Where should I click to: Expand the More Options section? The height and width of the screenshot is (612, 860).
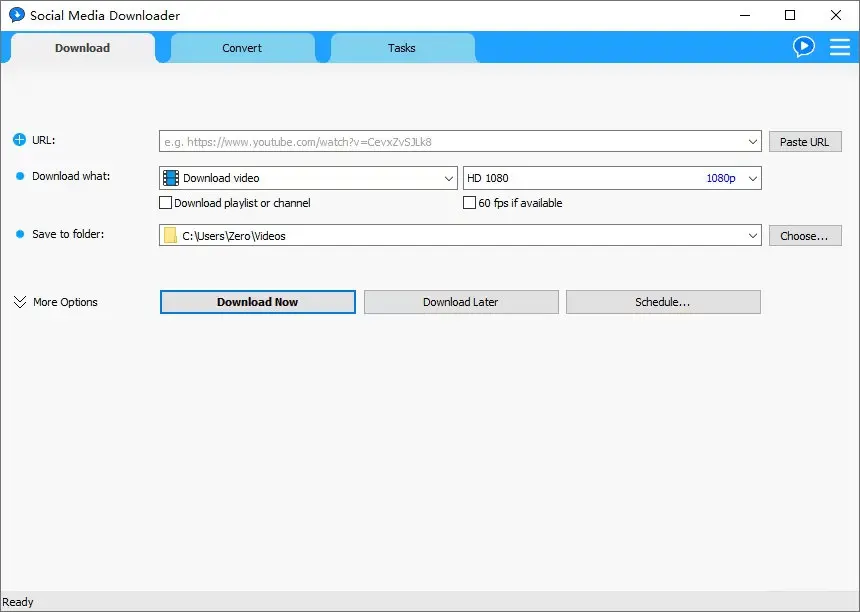(55, 302)
